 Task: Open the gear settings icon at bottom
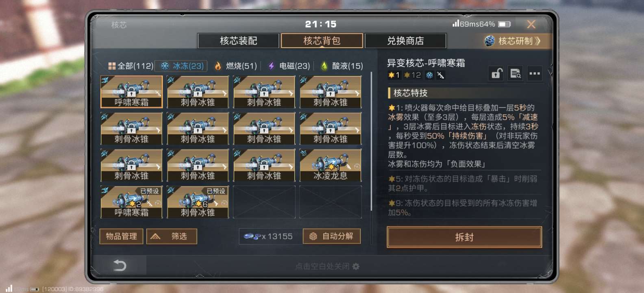pyautogui.click(x=356, y=266)
